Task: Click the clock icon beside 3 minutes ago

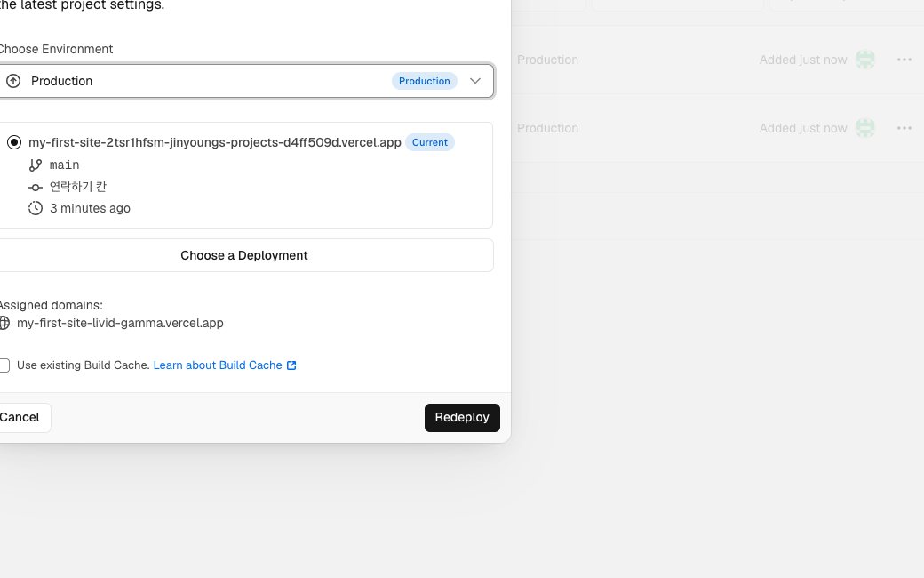Action: (x=36, y=208)
